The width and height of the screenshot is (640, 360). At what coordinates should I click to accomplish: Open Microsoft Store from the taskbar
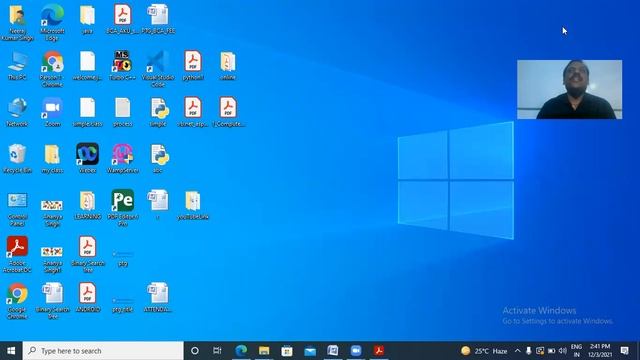(x=287, y=351)
